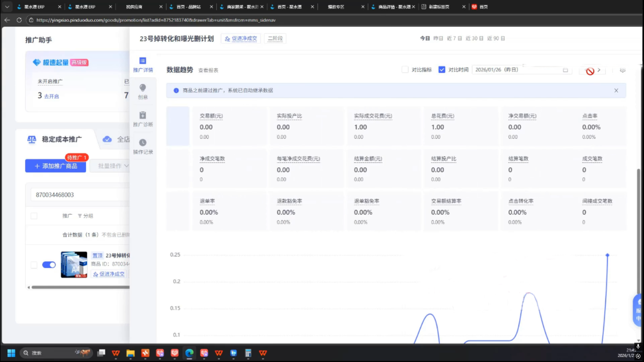The width and height of the screenshot is (644, 362).
Task: Open 操作记录 clock icon
Action: pos(143,146)
